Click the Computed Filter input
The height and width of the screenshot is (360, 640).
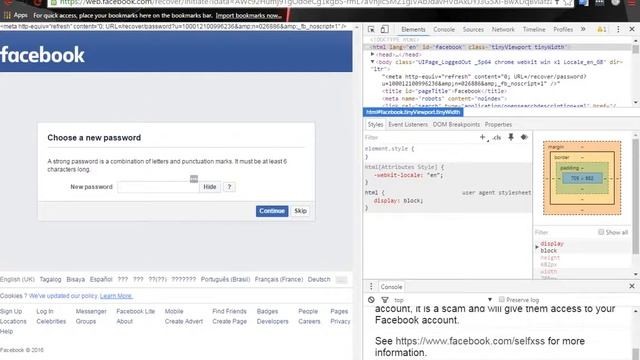tap(565, 232)
